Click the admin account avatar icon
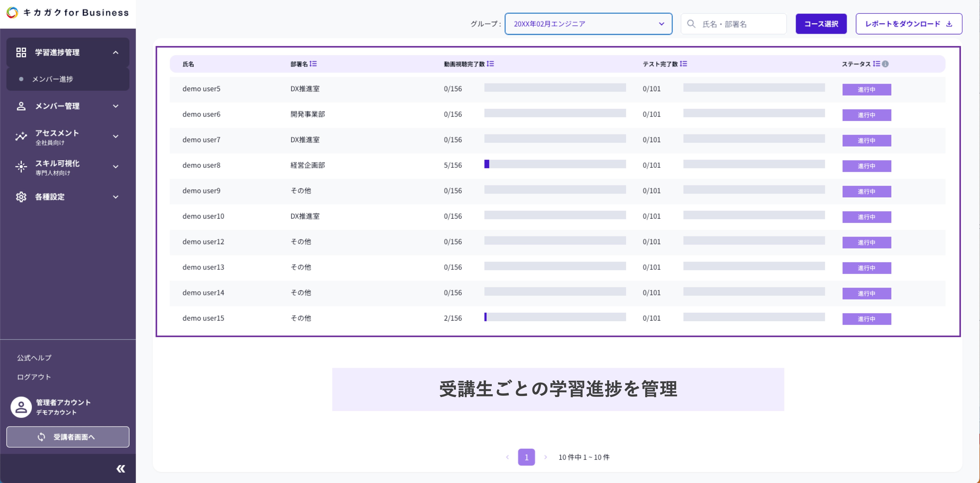 click(21, 407)
